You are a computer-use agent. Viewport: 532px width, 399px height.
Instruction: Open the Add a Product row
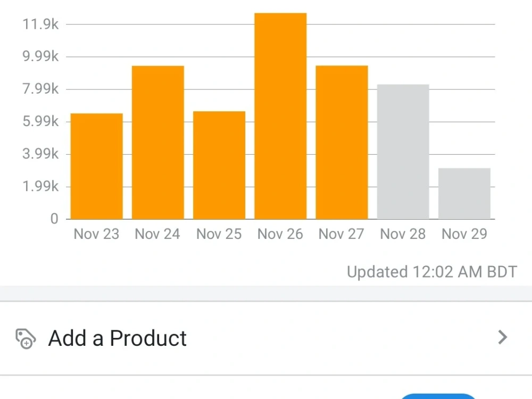point(266,338)
